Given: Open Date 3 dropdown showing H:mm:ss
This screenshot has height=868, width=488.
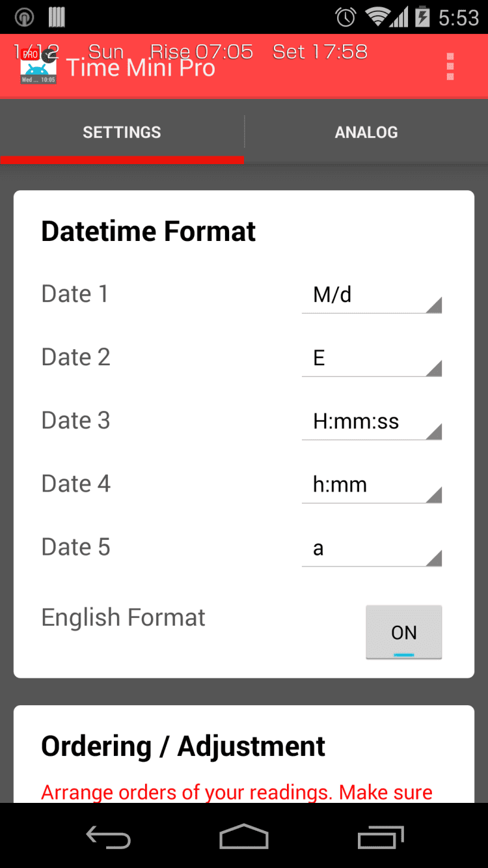Looking at the screenshot, I should pyautogui.click(x=372, y=422).
